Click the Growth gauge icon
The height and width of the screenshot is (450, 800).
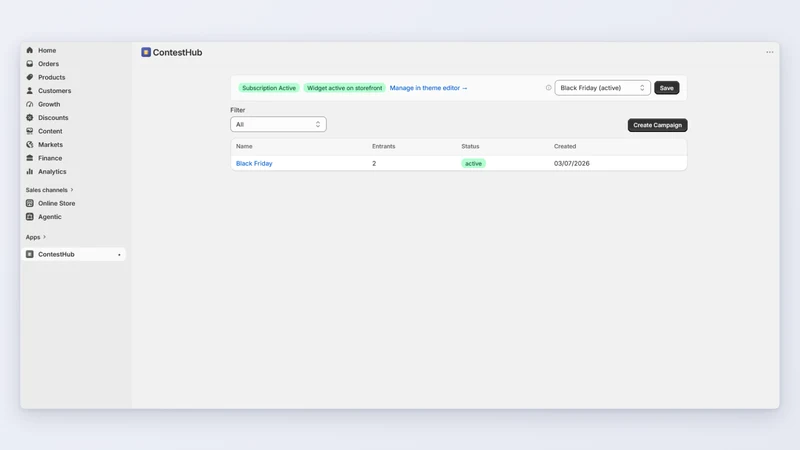click(30, 104)
